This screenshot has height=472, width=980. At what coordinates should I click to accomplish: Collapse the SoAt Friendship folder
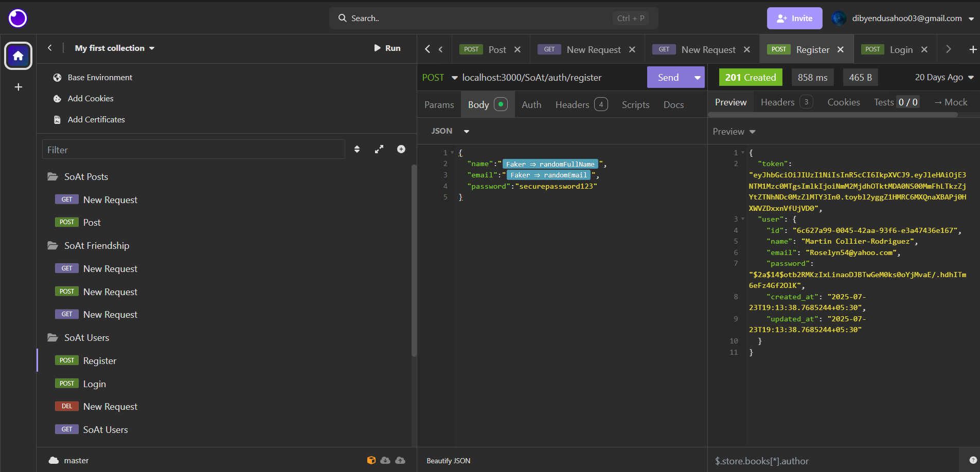[52, 246]
